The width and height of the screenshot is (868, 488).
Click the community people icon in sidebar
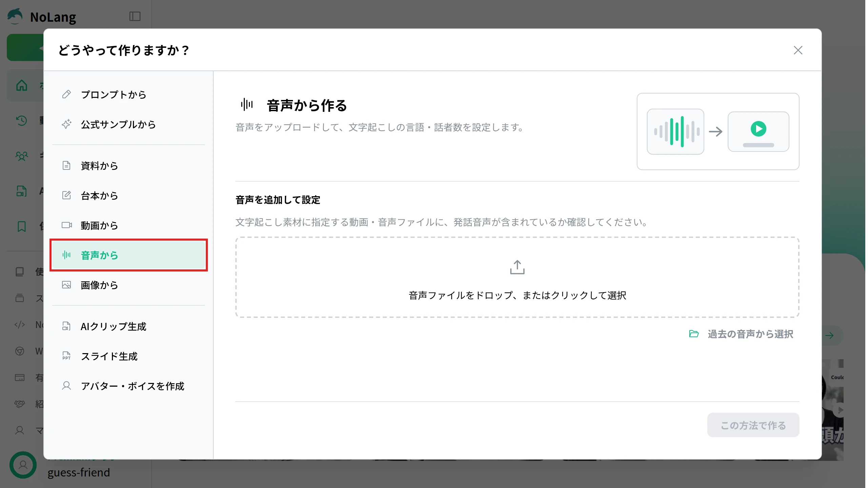(22, 156)
